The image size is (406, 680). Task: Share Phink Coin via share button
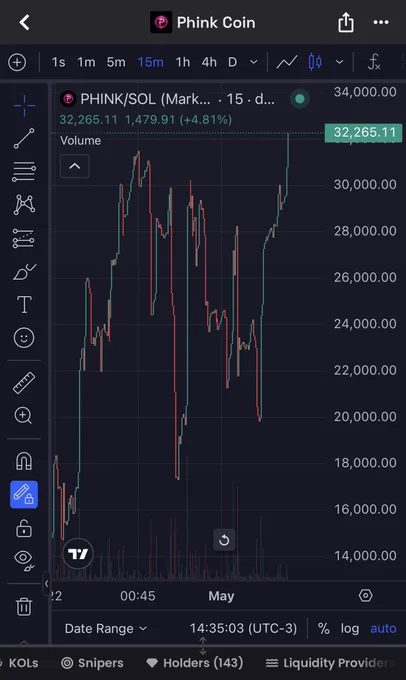[x=346, y=22]
